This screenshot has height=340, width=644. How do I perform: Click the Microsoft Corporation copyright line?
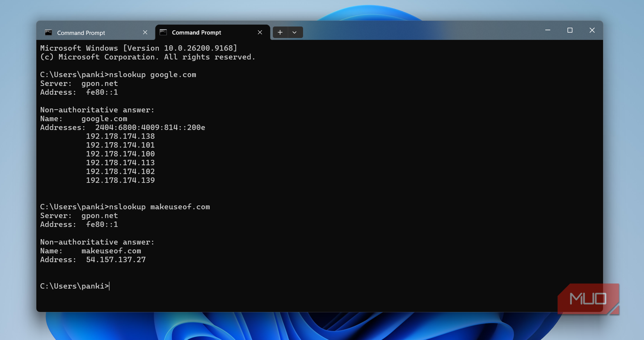click(x=148, y=57)
